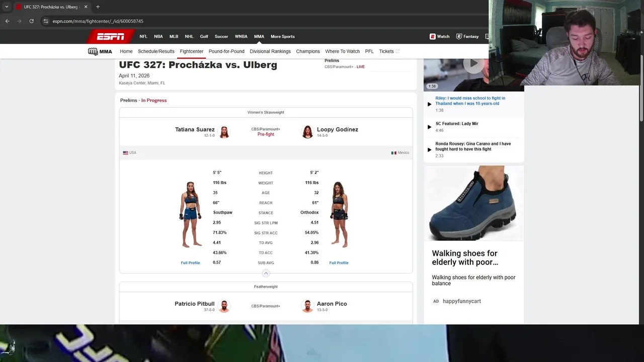Screen dimensions: 644x362
Task: Go back with browser back arrow
Action: pos(7,21)
